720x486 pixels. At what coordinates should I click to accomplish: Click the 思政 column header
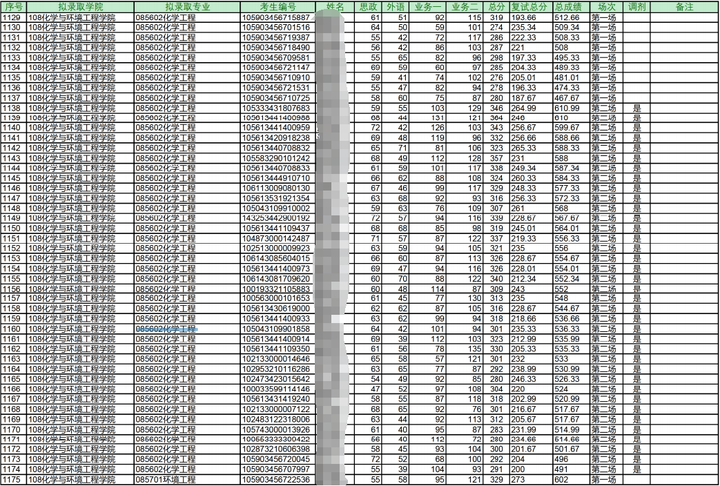[x=368, y=7]
